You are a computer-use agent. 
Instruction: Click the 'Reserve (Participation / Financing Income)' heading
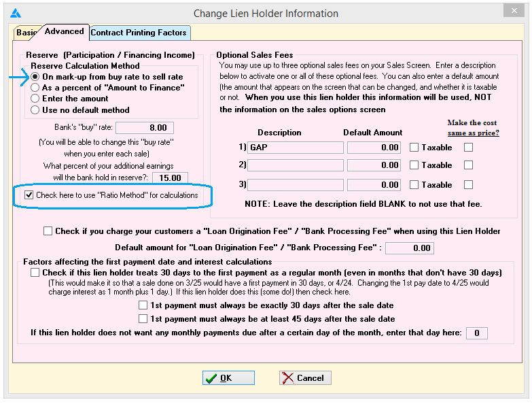tap(110, 55)
